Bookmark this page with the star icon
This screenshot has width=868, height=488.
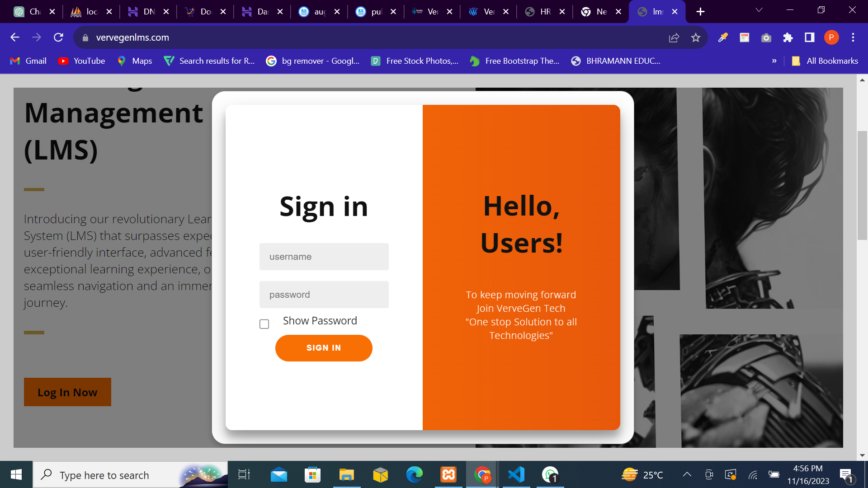coord(696,38)
